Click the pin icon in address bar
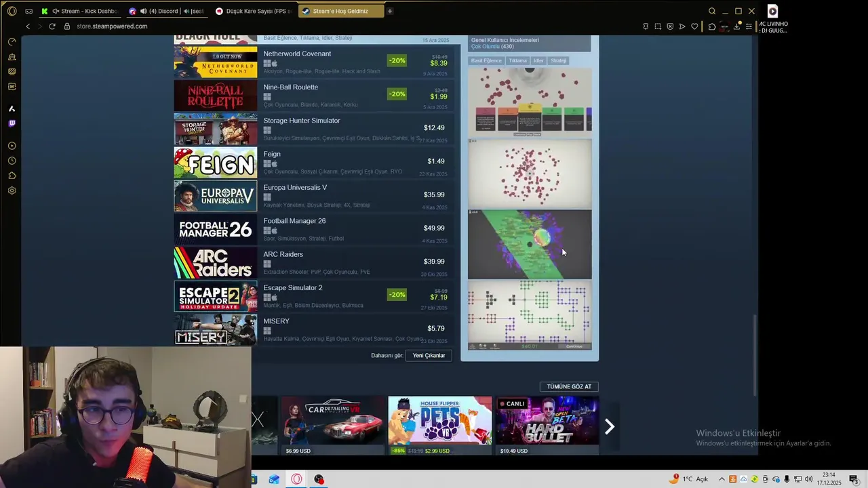The width and height of the screenshot is (868, 488). point(646,26)
